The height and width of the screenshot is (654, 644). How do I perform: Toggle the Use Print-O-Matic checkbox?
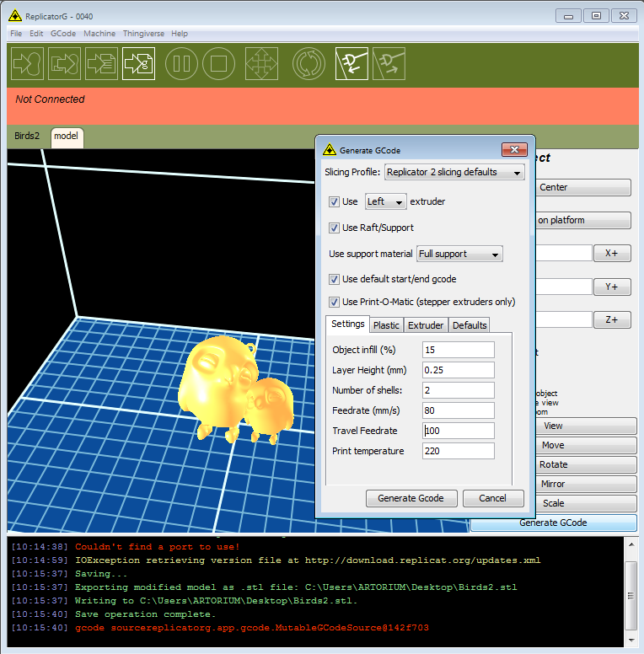point(334,302)
